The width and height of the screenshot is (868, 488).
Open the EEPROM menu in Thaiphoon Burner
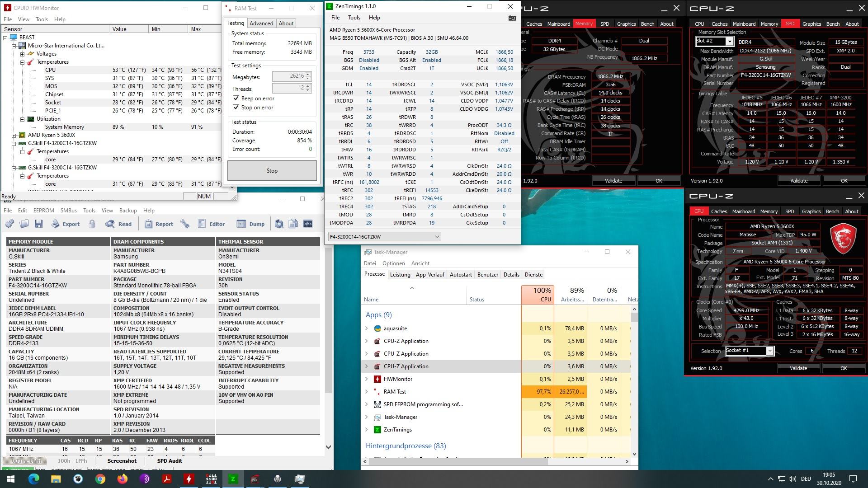pyautogui.click(x=44, y=211)
